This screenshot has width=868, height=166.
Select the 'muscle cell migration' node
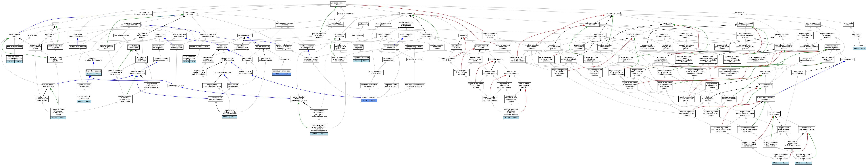tap(358, 47)
